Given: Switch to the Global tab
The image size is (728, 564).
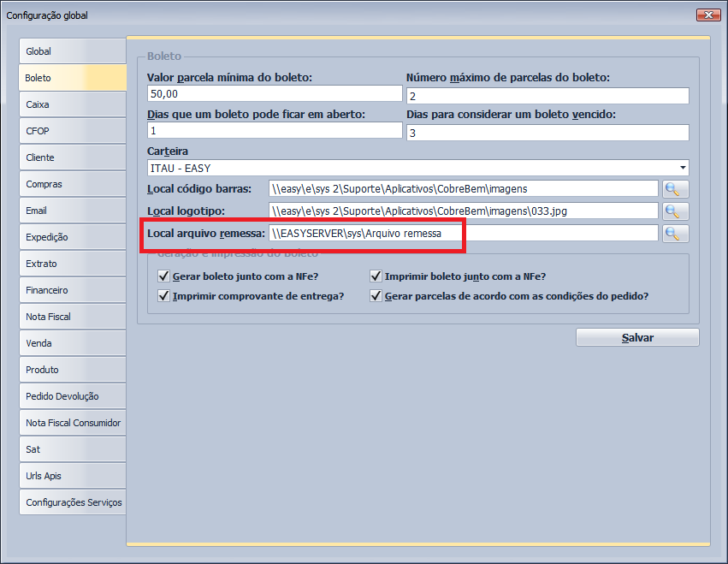Looking at the screenshot, I should 72,51.
